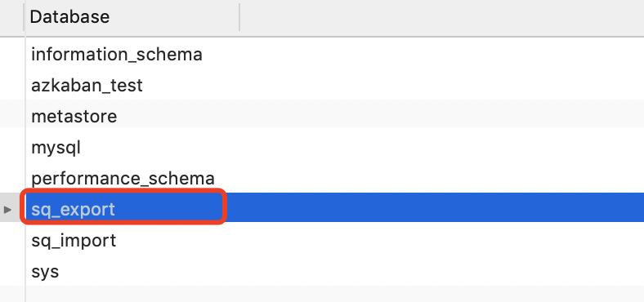Click the Database column right-edge divider
Screen dimensions: 644x302
tap(239, 17)
